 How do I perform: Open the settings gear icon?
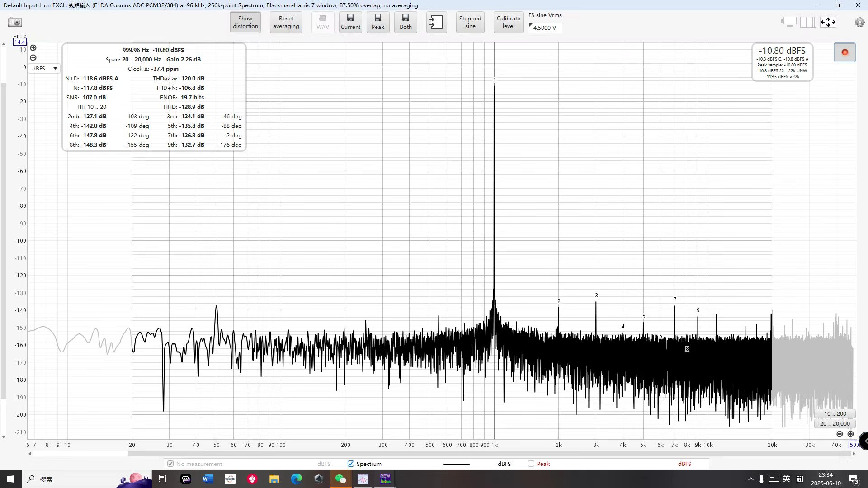coord(859,22)
